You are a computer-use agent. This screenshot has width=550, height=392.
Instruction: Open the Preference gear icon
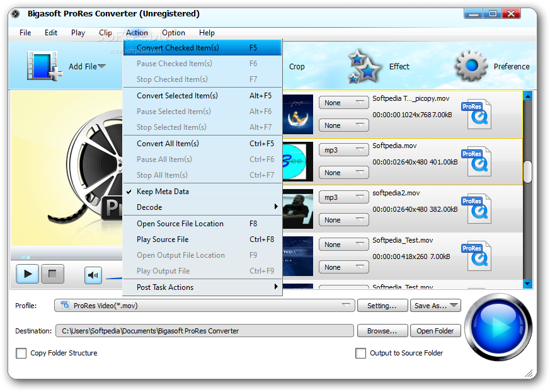tap(472, 66)
